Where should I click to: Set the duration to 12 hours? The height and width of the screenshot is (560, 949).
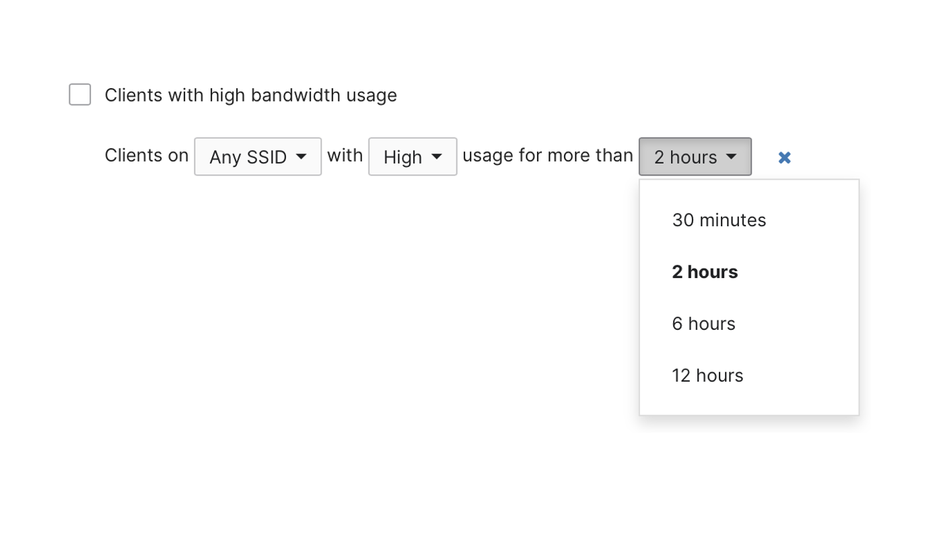click(x=707, y=376)
